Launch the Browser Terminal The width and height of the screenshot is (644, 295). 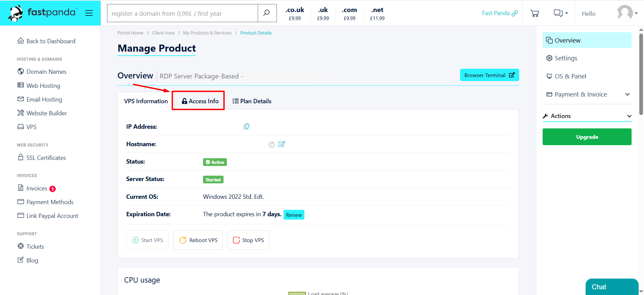(489, 75)
